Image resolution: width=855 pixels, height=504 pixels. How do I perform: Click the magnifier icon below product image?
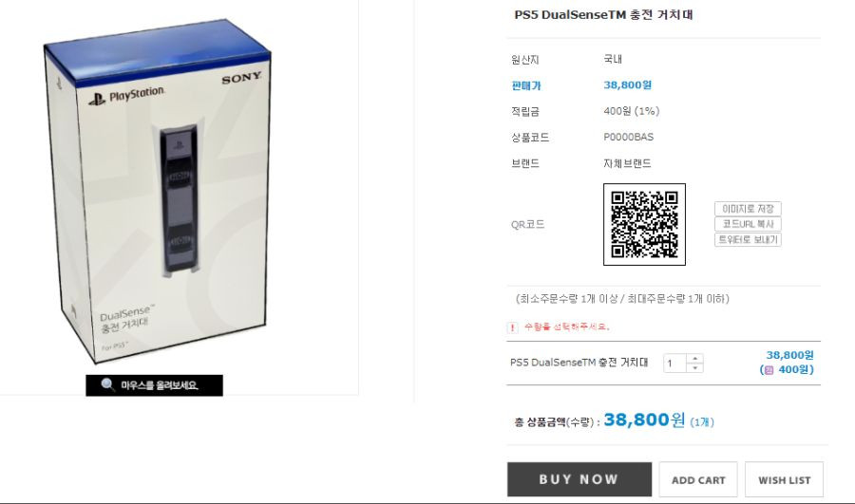pyautogui.click(x=107, y=384)
